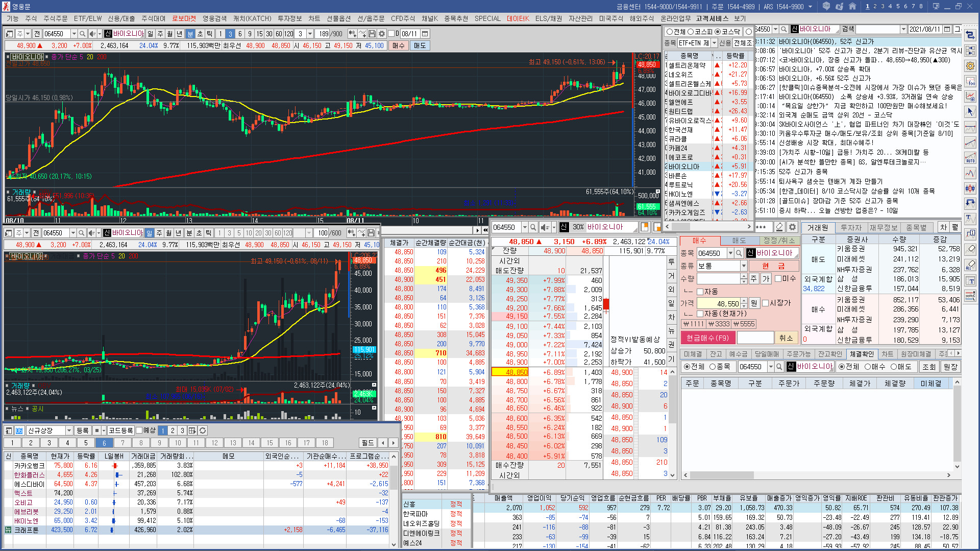Screen dimensions: 980x551
Task: Open the ETF+ETN 제외 dropdown
Action: tap(714, 43)
